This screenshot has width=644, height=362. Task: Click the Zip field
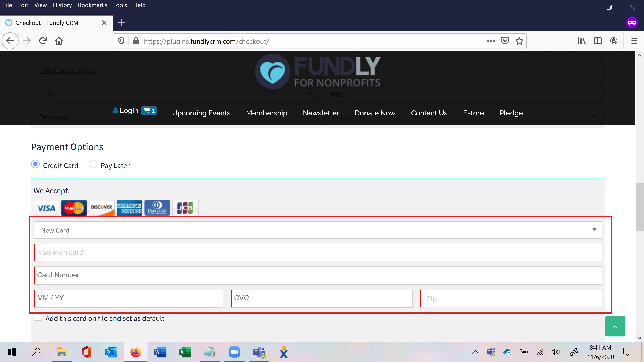pos(511,298)
